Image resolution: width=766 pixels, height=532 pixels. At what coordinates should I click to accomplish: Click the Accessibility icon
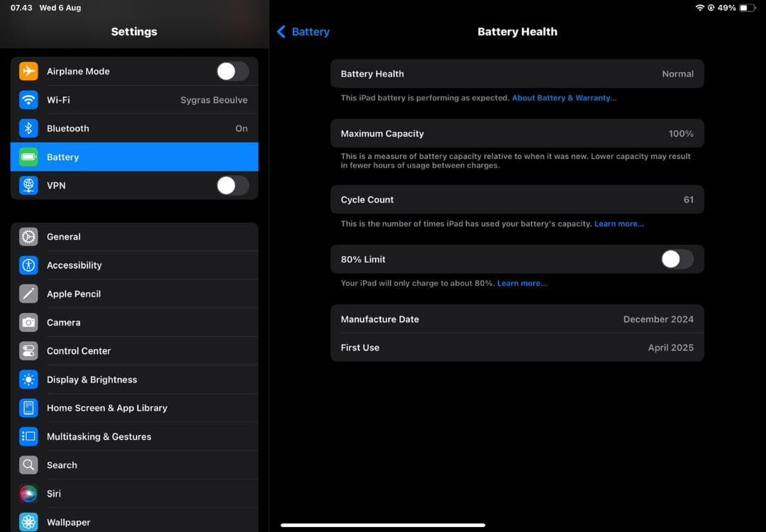pyautogui.click(x=28, y=265)
